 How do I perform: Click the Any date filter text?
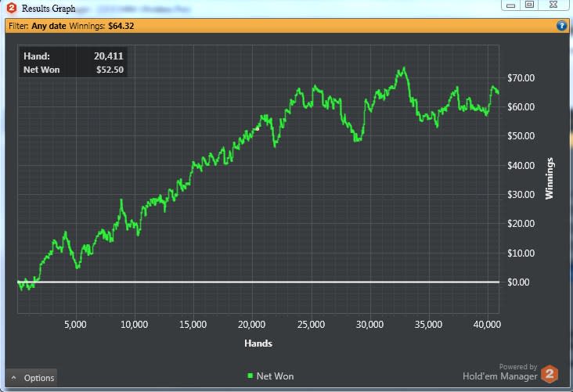point(49,26)
